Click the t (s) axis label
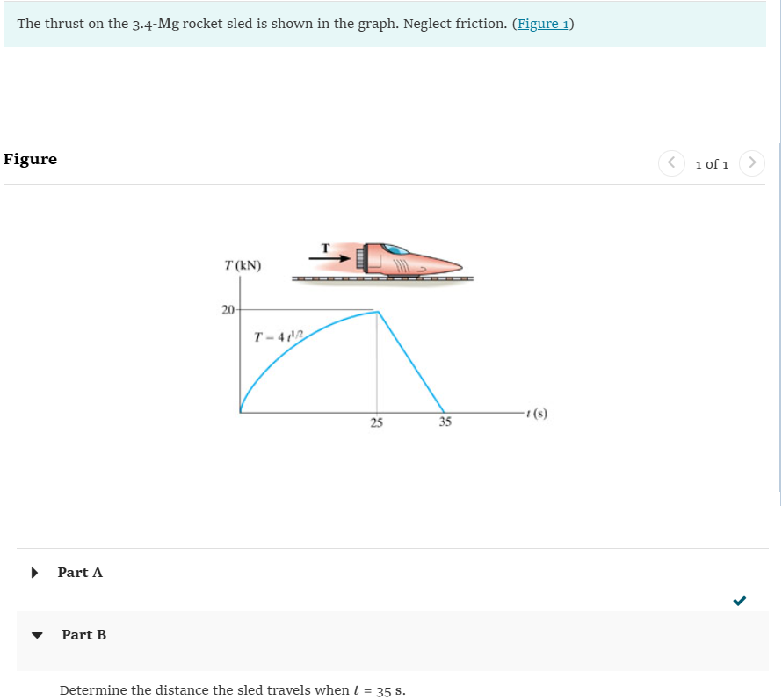 point(536,413)
